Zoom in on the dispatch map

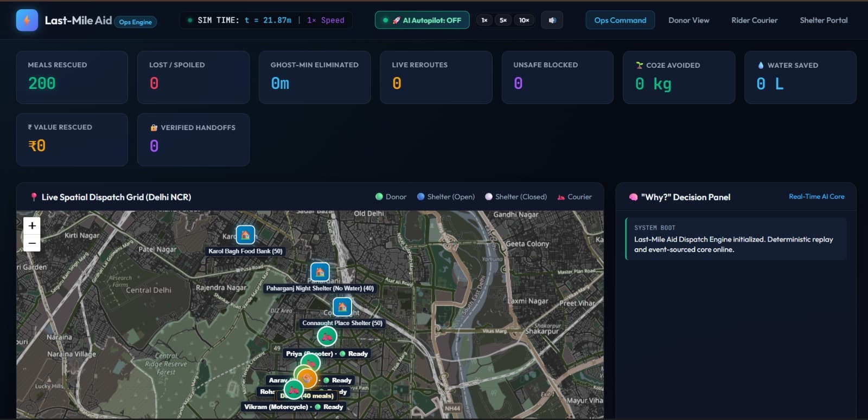tap(32, 225)
